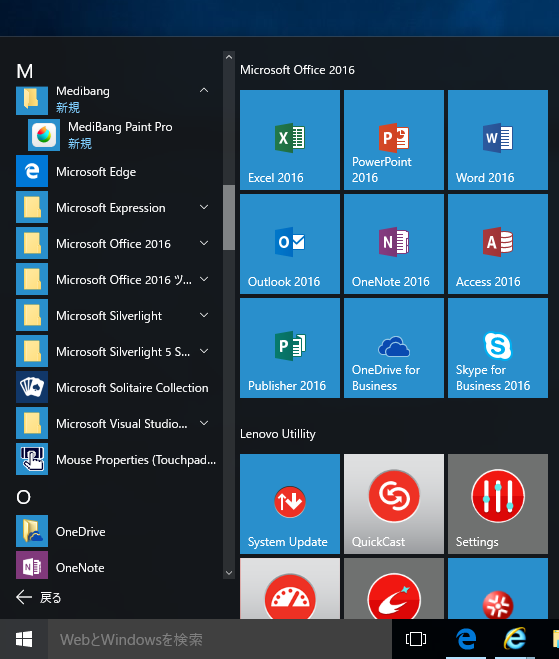The width and height of the screenshot is (559, 659).
Task: Expand Microsoft Silverlight 5 S... folder
Action: [x=204, y=351]
